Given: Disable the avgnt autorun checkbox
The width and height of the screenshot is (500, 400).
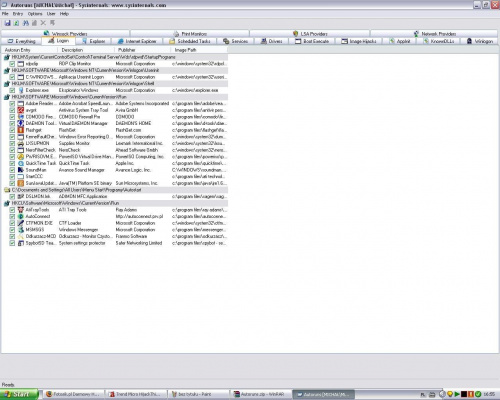Looking at the screenshot, I should click(x=12, y=110).
